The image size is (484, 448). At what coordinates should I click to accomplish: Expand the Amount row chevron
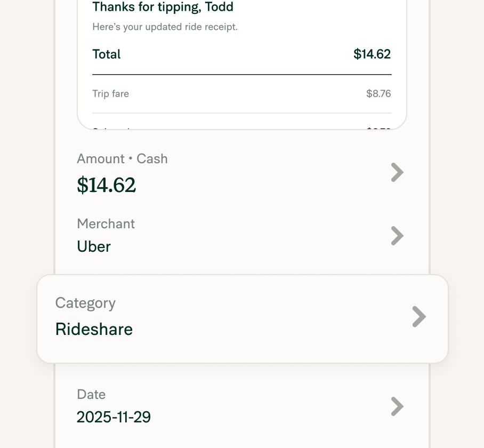coord(397,172)
